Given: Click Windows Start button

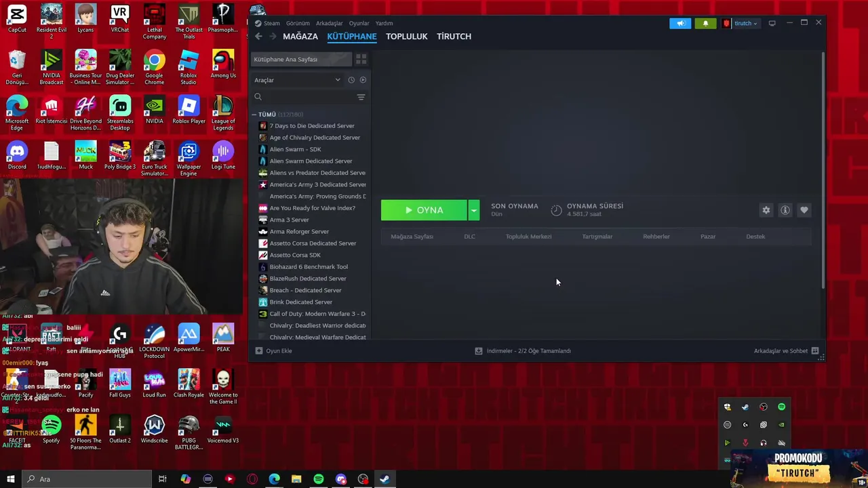Looking at the screenshot, I should (10, 479).
